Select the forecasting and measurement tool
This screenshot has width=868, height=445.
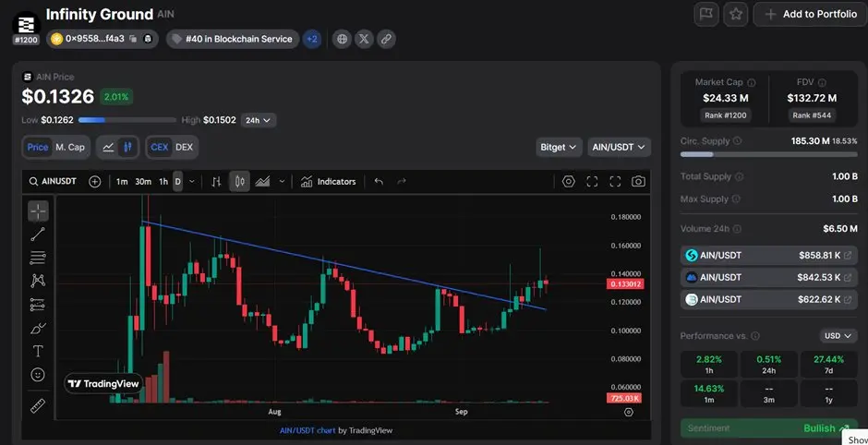point(38,305)
